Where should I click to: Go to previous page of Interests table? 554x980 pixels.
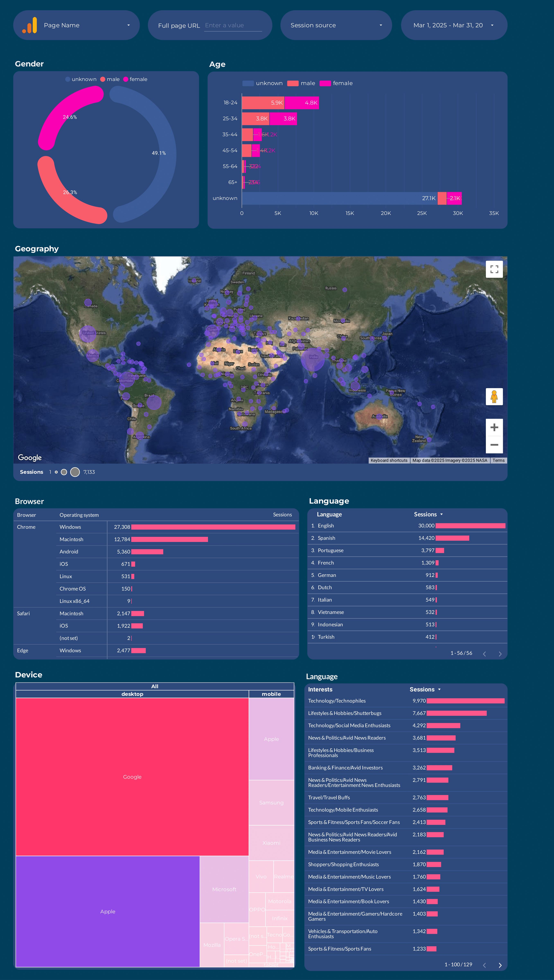click(484, 965)
